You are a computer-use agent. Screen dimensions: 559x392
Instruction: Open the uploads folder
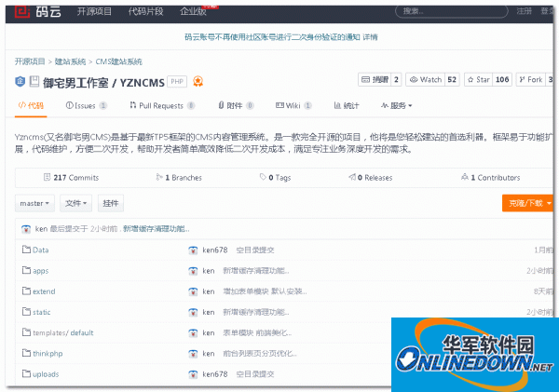46,373
